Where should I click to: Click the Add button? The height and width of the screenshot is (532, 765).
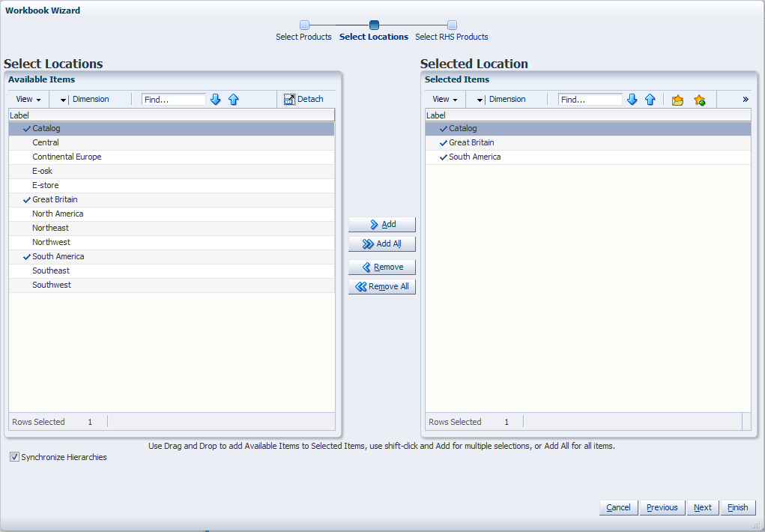point(382,225)
